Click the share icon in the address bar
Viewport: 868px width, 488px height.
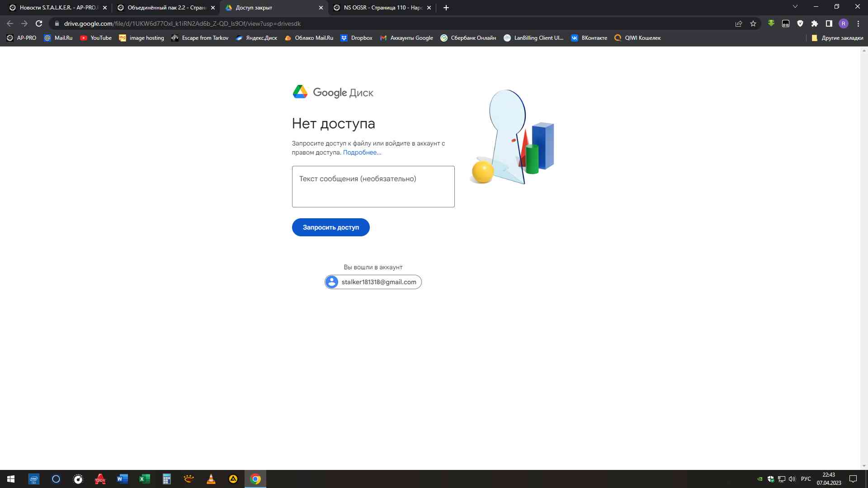pos(738,23)
